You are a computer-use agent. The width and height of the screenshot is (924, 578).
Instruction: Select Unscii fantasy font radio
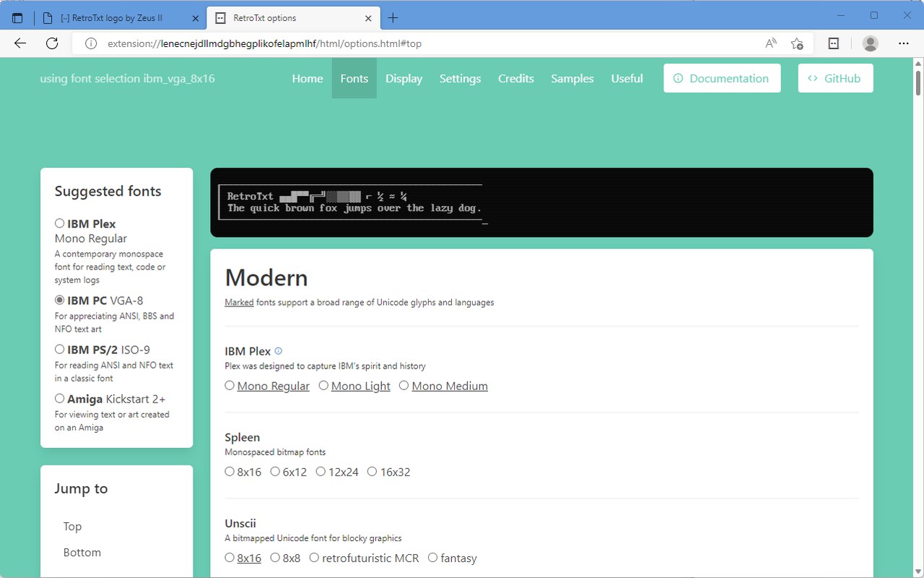[x=433, y=558]
